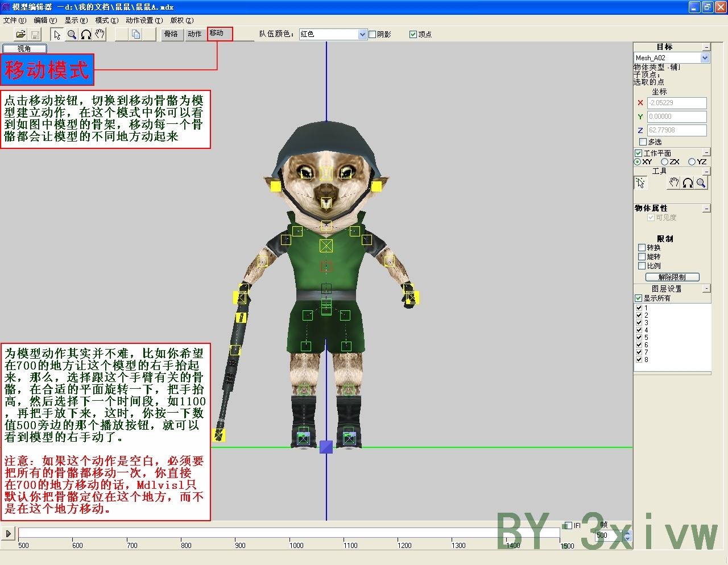Click the frame field spinner arrows
This screenshot has width=728, height=565.
pyautogui.click(x=628, y=535)
